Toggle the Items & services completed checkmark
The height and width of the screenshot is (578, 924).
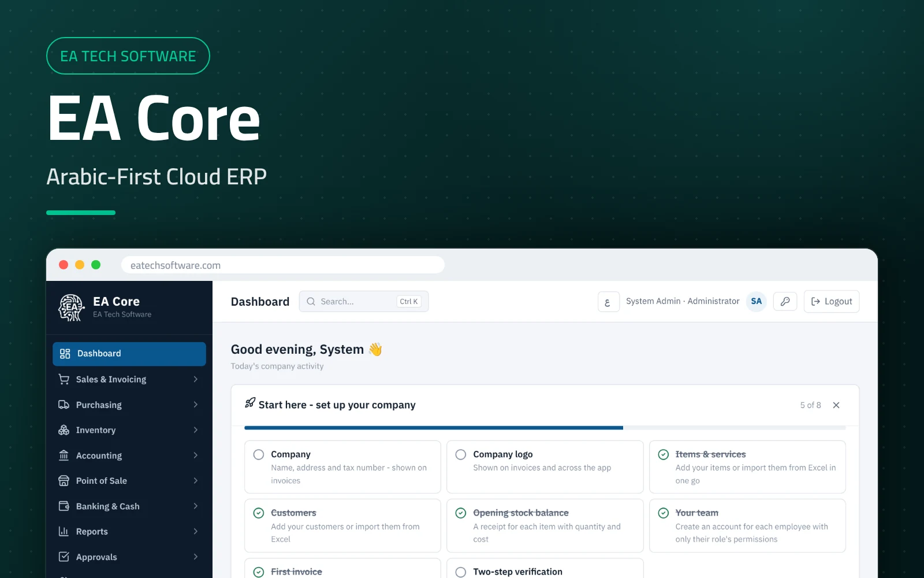click(664, 455)
